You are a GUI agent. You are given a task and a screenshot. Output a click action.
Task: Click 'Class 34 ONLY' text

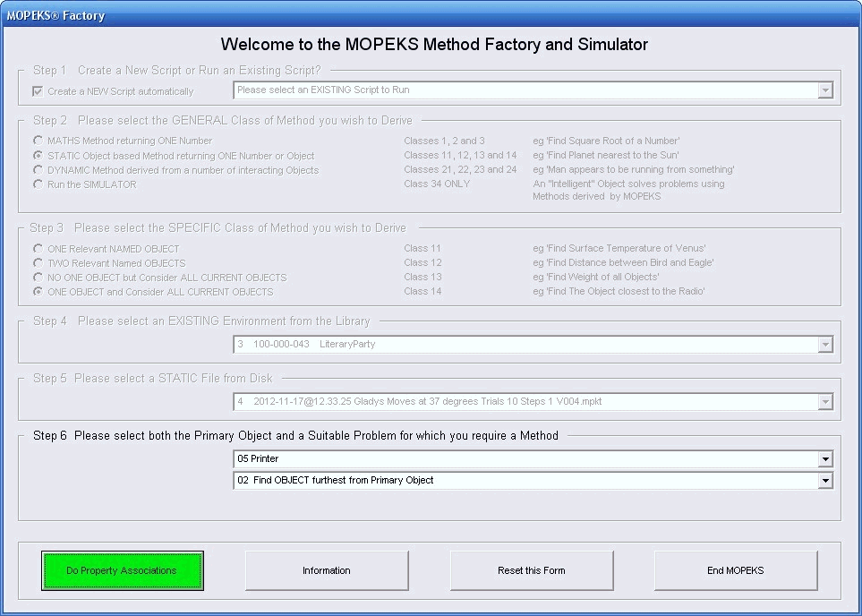point(437,184)
